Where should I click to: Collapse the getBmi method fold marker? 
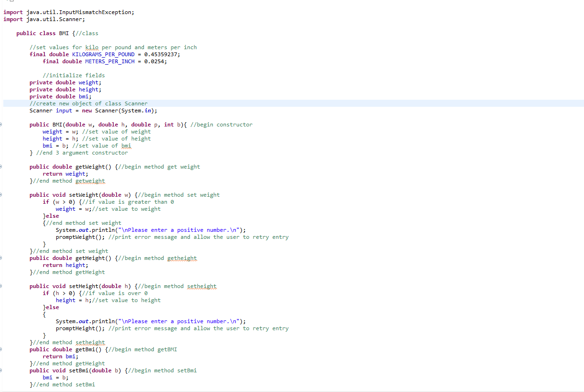[x=2, y=349]
